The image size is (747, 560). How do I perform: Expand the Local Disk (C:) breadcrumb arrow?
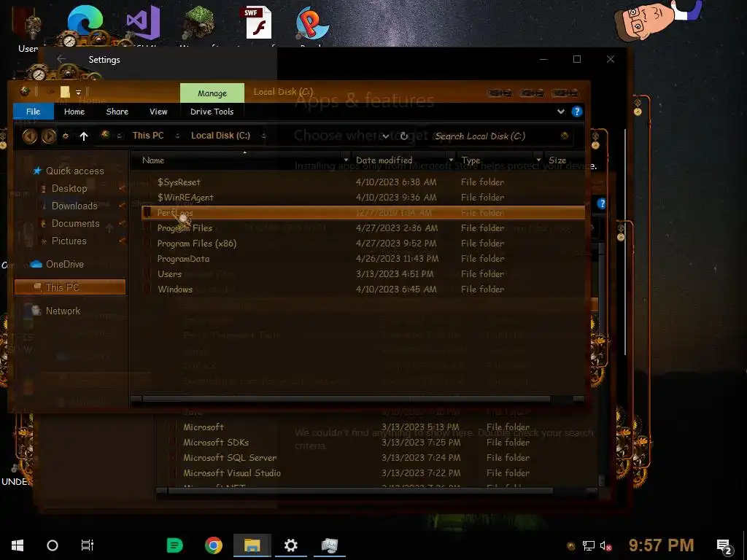coord(263,136)
